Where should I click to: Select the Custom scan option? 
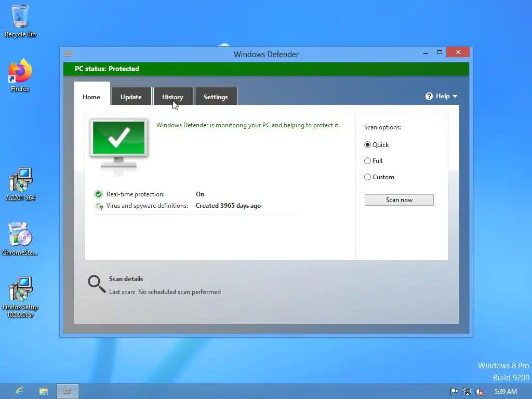(379, 177)
